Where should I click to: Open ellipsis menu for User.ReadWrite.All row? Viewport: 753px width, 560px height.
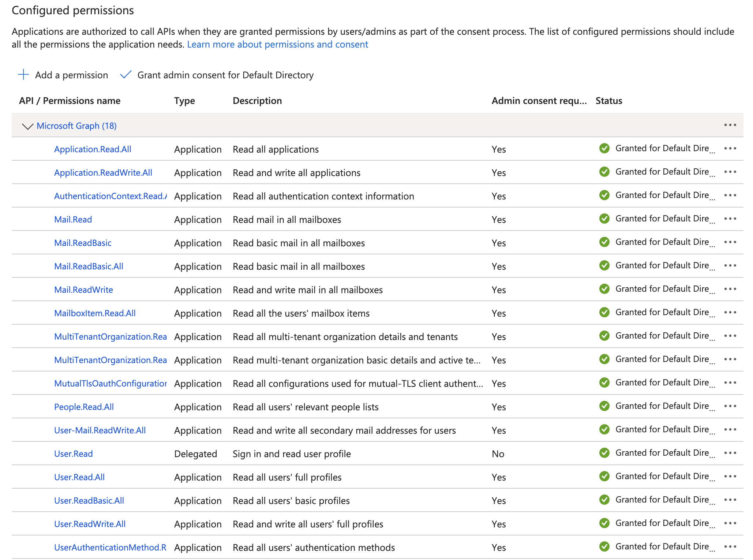(730, 523)
